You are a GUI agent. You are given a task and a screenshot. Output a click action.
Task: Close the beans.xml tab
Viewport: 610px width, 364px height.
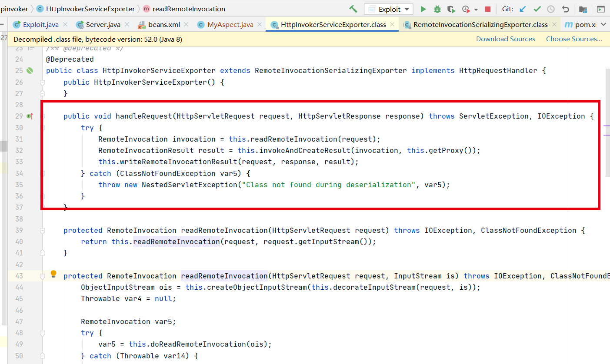tap(187, 24)
